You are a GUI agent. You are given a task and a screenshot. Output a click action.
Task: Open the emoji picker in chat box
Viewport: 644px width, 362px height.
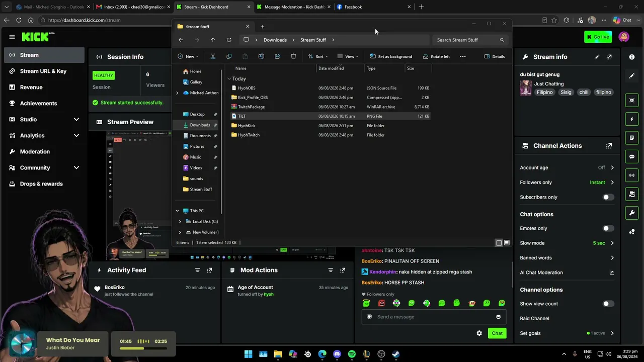(498, 317)
